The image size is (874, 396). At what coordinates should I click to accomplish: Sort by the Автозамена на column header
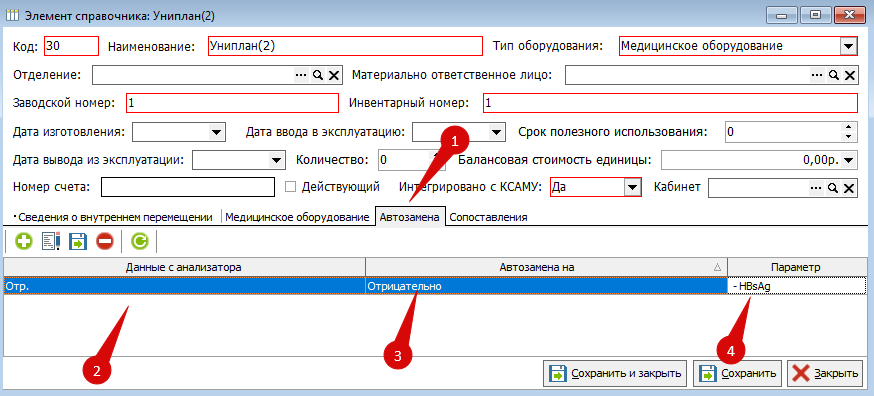click(546, 267)
